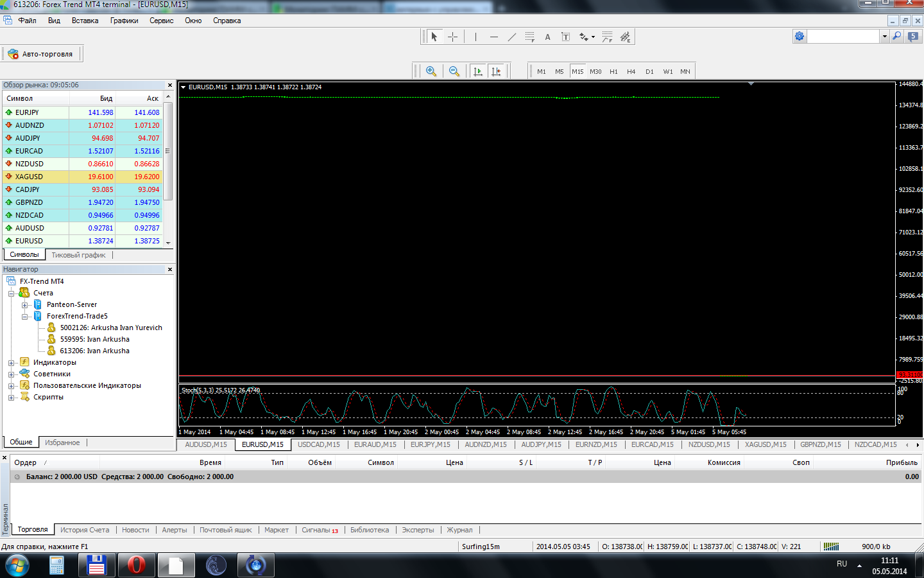Select the cursor arrow tool
Screen dimensions: 924x578
coord(434,37)
